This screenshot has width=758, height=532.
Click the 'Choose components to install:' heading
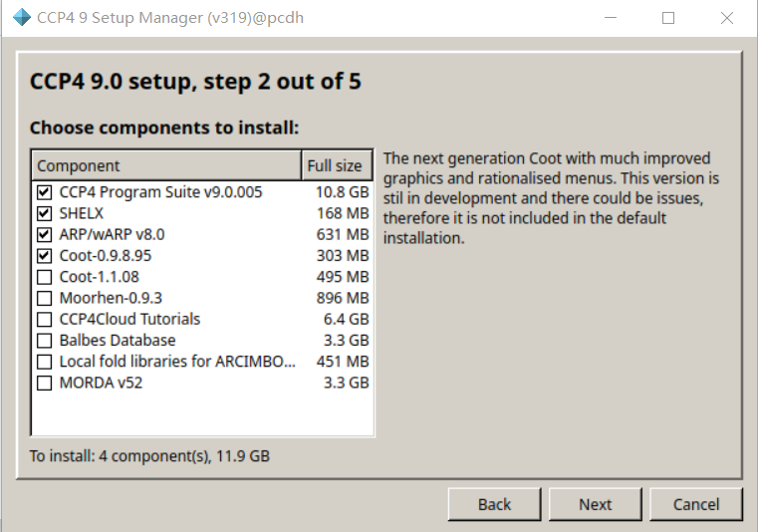point(164,129)
